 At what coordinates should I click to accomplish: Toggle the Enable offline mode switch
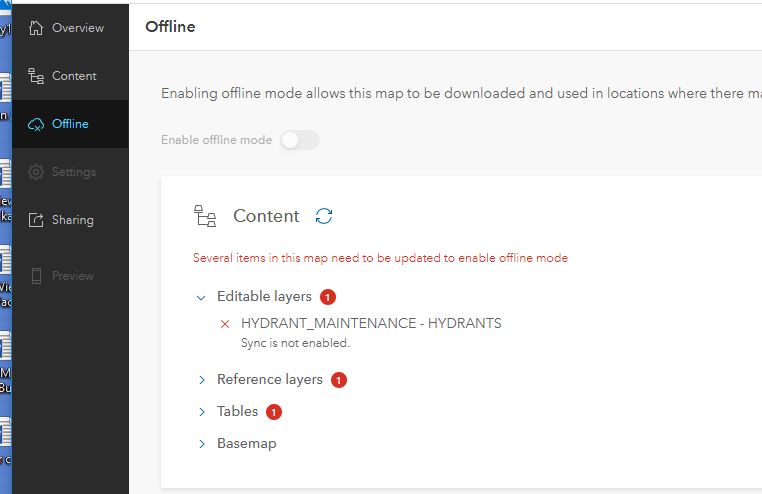click(300, 140)
